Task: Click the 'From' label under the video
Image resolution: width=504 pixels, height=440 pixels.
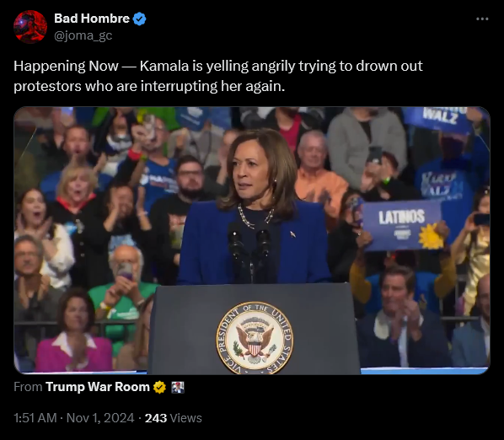Action: (28, 387)
